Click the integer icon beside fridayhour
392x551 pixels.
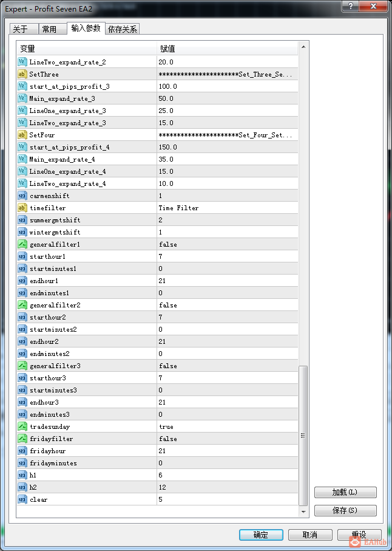click(22, 451)
